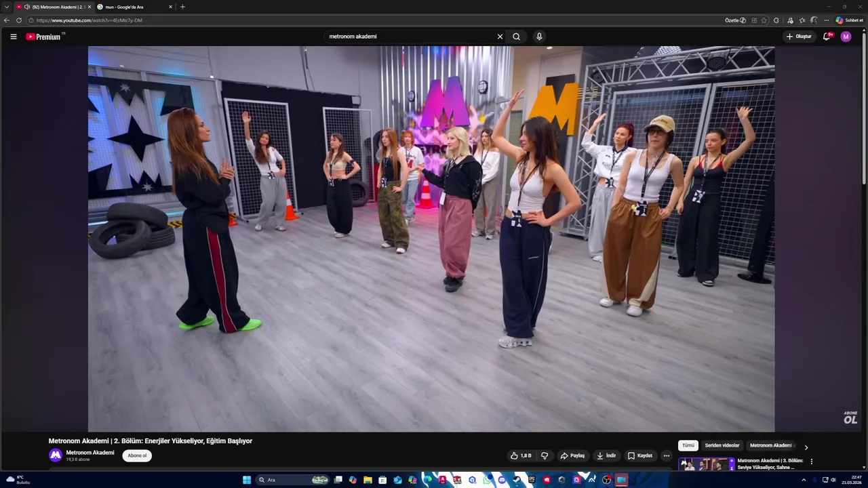Image resolution: width=868 pixels, height=488 pixels.
Task: Open WhatsApp from the taskbar
Action: (487, 480)
